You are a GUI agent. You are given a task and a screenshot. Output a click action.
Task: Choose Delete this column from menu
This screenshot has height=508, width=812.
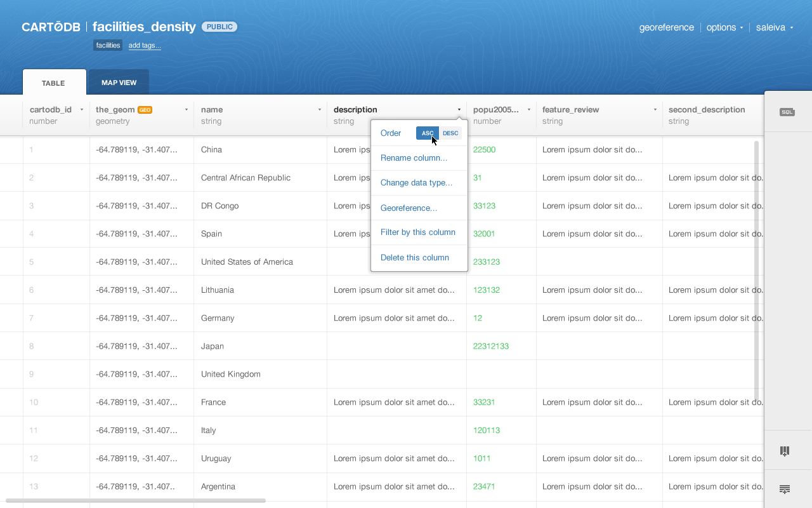(x=415, y=257)
